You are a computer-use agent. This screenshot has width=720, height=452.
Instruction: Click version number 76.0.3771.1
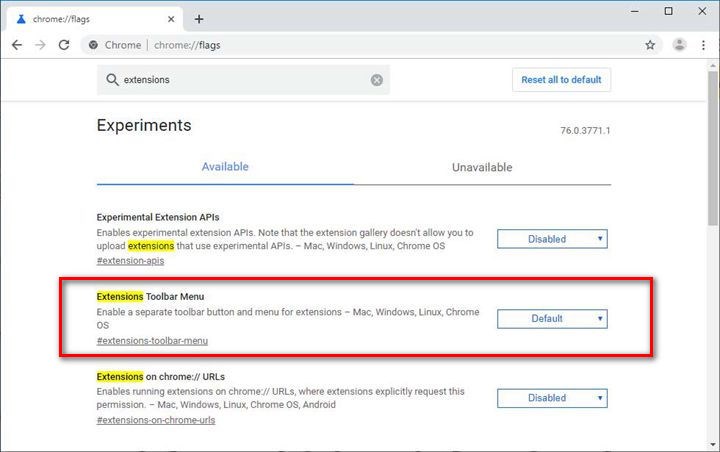tap(585, 131)
